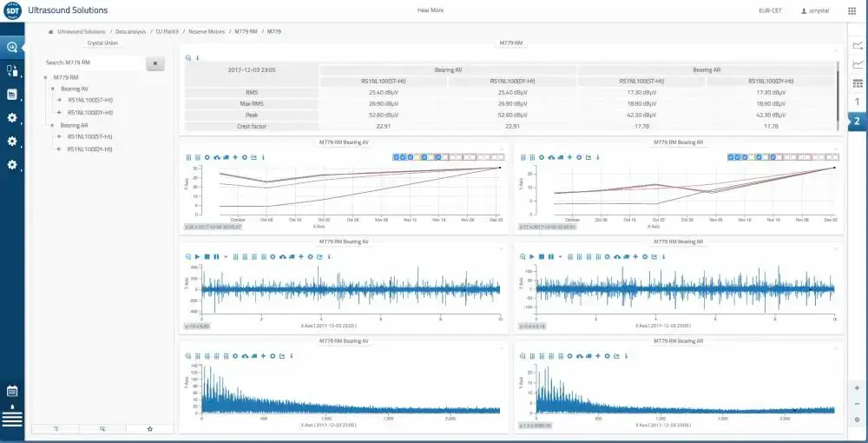The image size is (868, 443).
Task: Clear the search with the X button
Action: click(154, 63)
